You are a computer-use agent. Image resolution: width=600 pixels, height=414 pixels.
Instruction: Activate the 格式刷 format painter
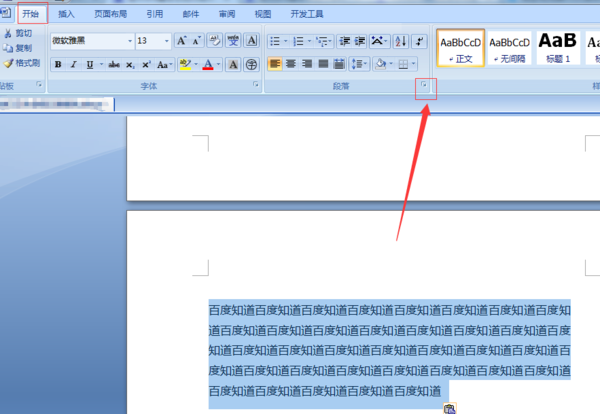(x=22, y=63)
